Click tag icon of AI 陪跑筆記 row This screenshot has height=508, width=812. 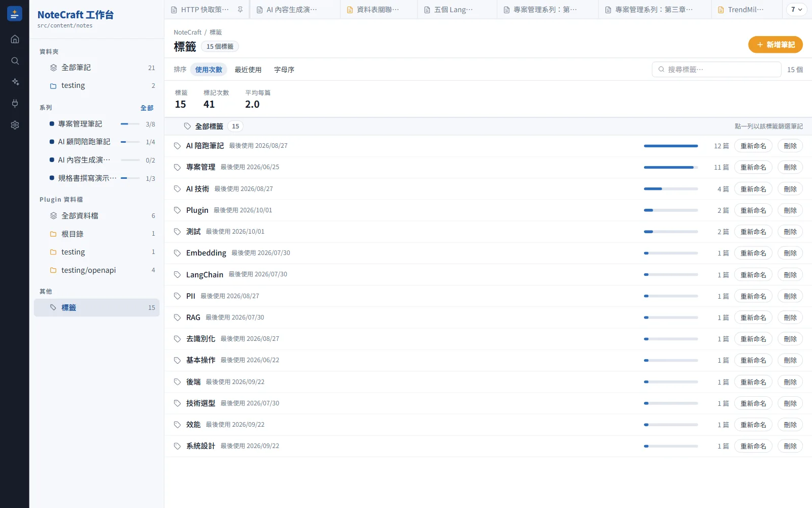177,146
